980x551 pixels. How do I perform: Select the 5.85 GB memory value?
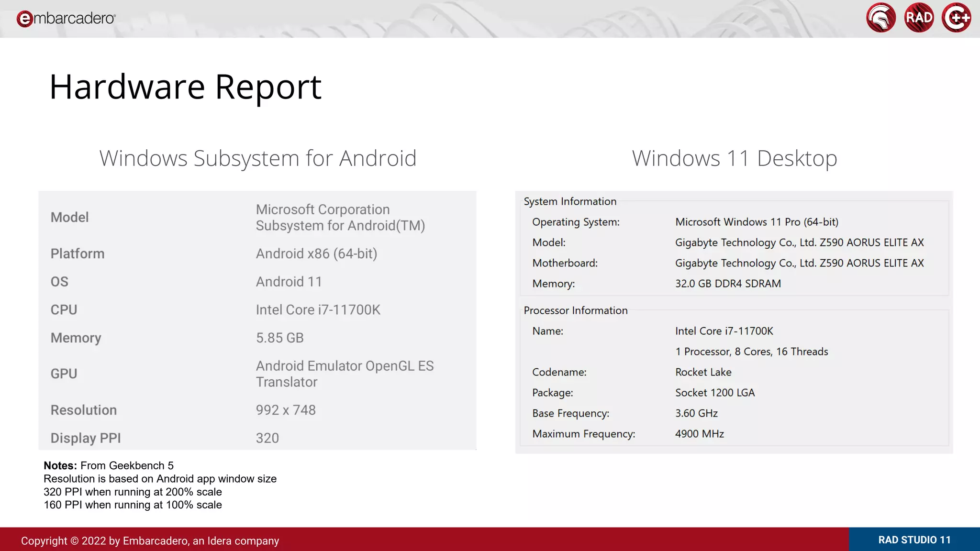tap(279, 338)
